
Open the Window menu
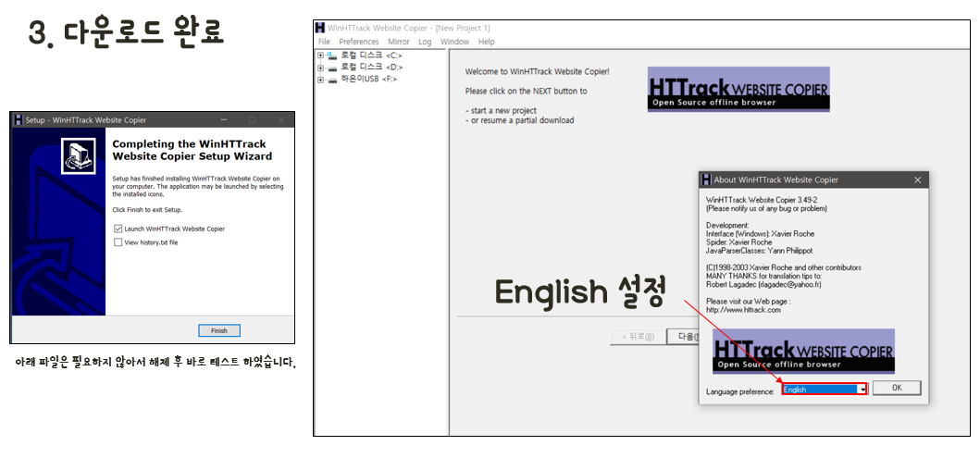click(454, 42)
